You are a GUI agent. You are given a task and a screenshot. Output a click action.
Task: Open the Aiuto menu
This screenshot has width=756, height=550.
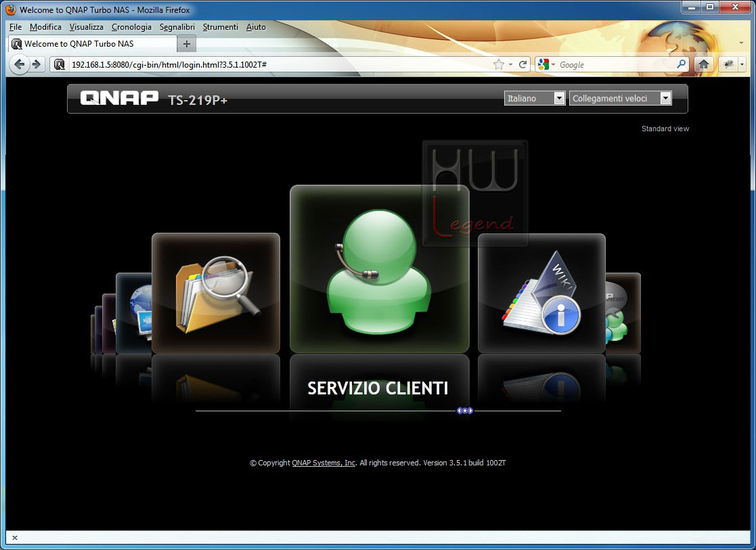tap(256, 27)
